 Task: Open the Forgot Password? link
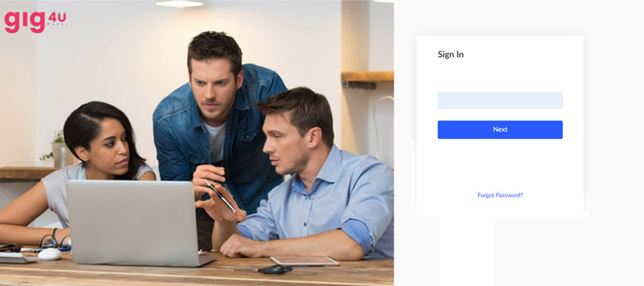click(x=500, y=195)
